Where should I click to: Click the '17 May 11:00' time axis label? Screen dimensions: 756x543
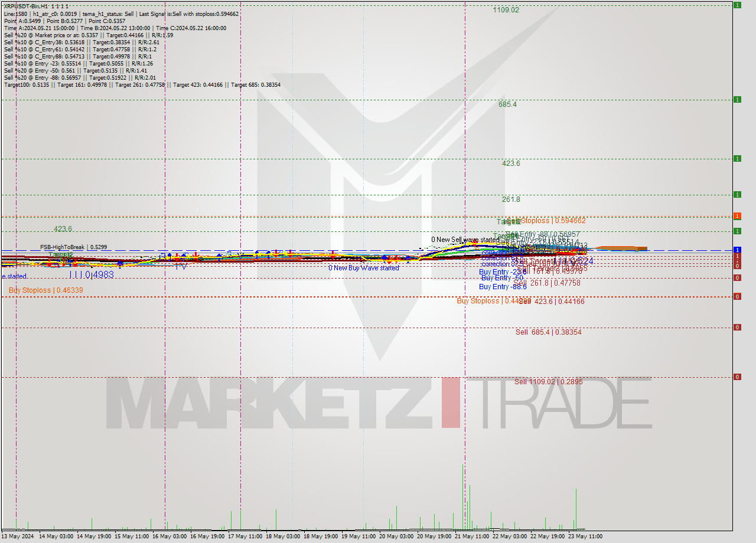click(x=245, y=537)
